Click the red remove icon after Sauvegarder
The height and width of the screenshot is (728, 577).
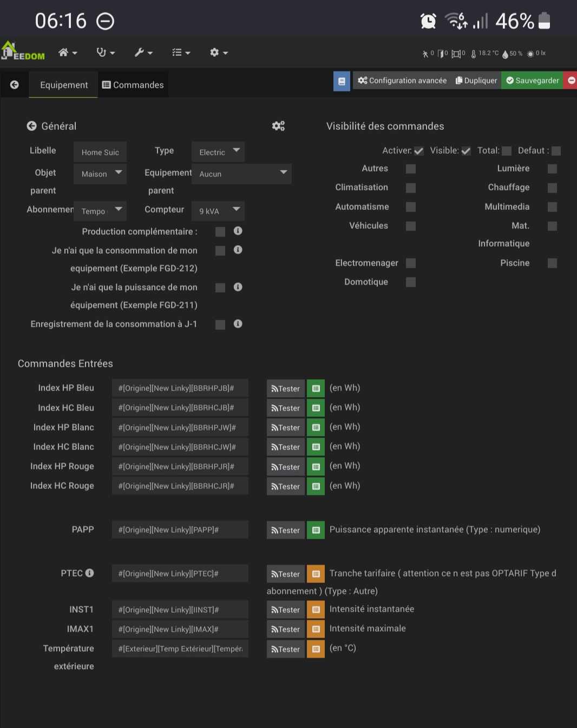(x=571, y=81)
